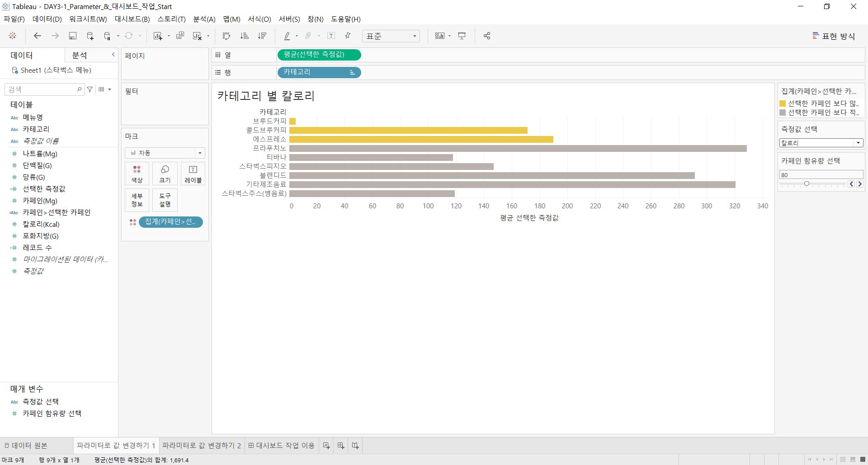Click the filter fields funnel icon
The height and width of the screenshot is (465, 868).
(x=90, y=89)
